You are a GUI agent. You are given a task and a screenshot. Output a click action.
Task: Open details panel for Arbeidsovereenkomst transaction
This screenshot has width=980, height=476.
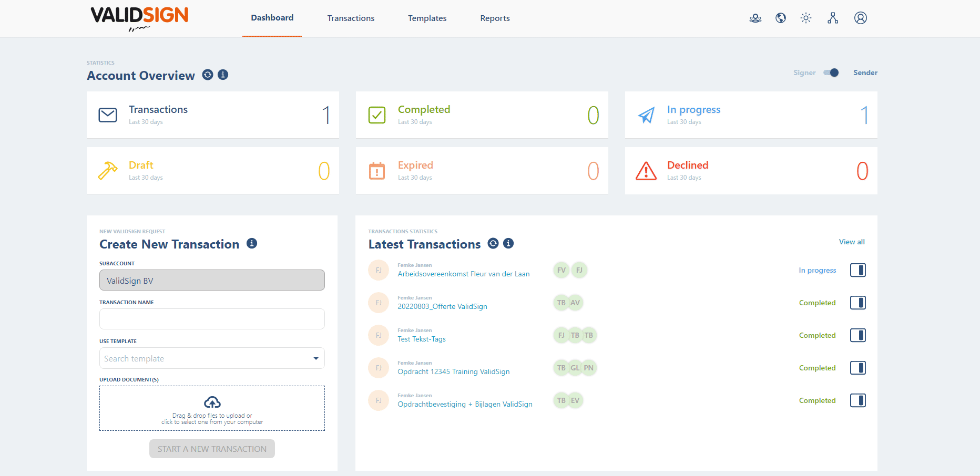tap(858, 270)
